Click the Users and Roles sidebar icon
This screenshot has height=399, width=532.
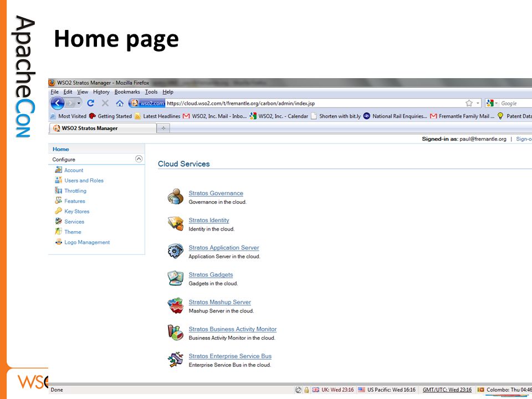point(58,180)
